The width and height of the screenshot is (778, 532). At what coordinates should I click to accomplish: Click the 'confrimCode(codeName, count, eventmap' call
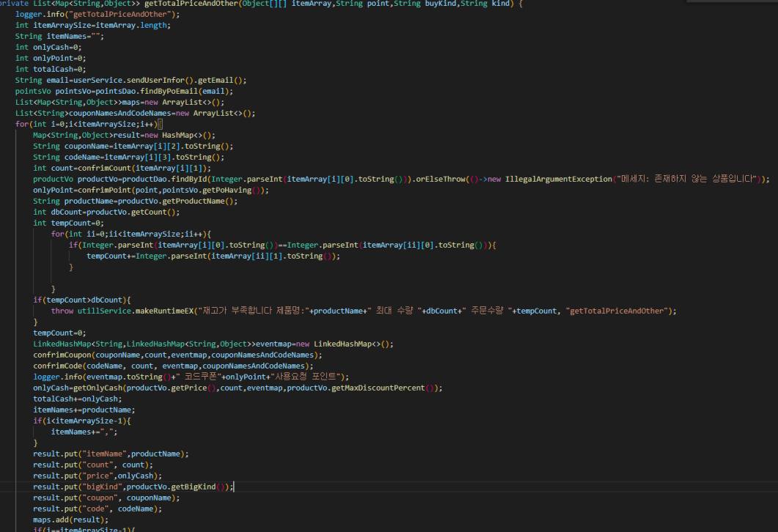[173, 366]
